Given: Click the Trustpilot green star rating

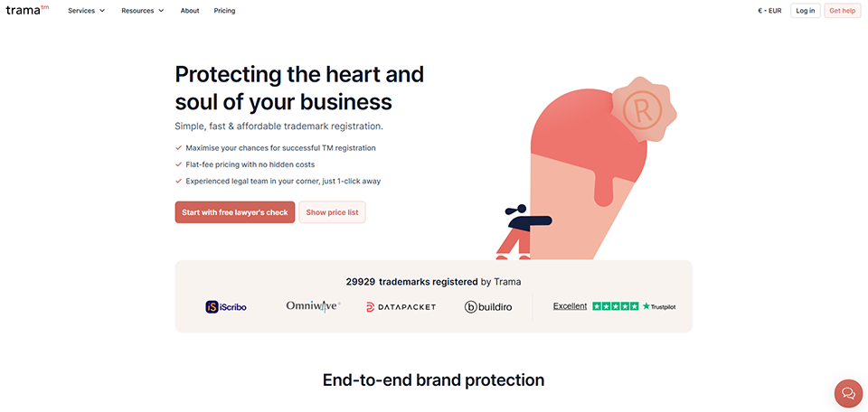Looking at the screenshot, I should pos(616,306).
